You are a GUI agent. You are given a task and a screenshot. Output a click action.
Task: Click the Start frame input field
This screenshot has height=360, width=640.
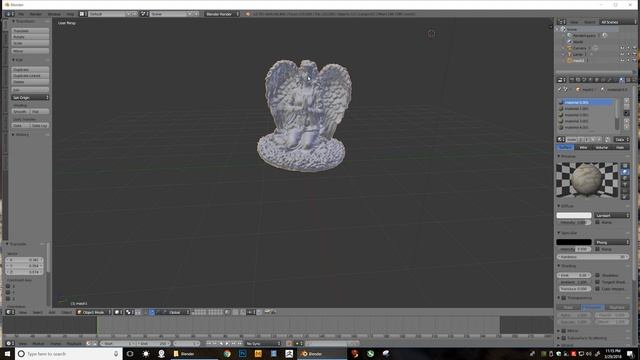point(118,344)
